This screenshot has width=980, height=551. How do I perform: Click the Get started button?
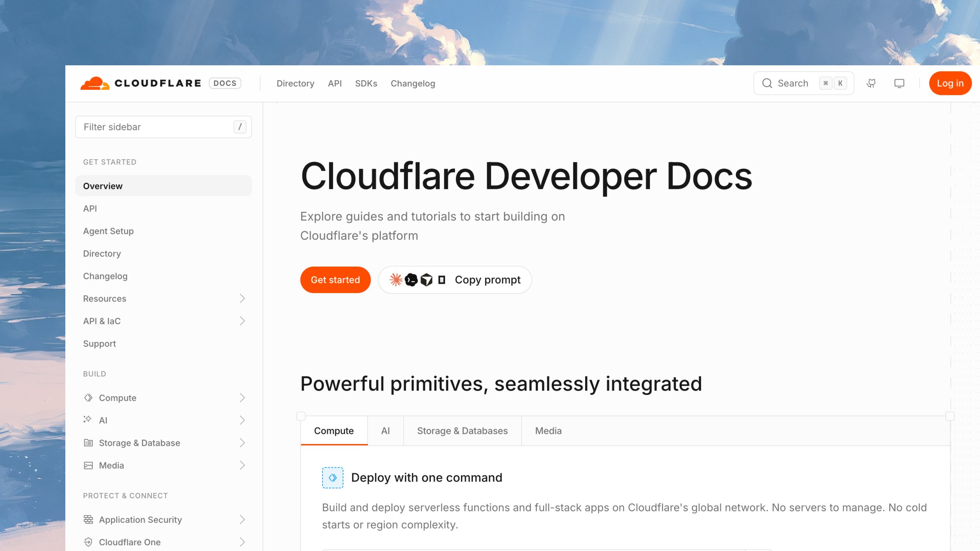pos(335,280)
